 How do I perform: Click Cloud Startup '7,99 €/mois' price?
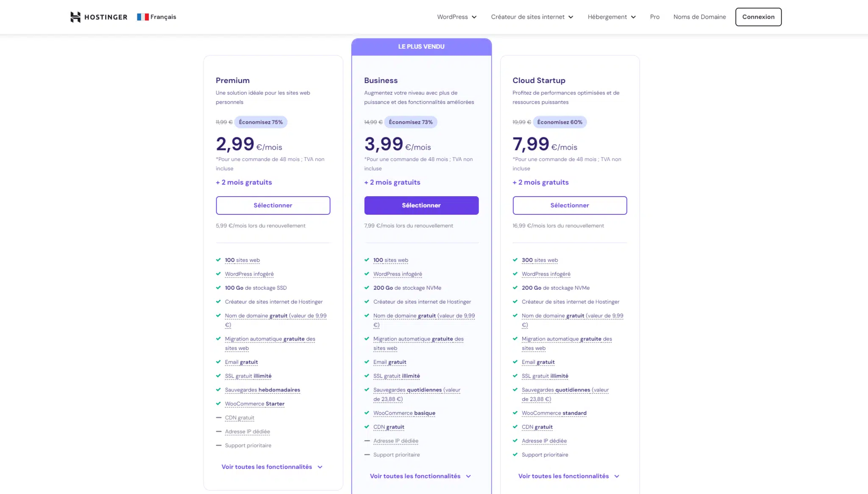click(x=545, y=144)
